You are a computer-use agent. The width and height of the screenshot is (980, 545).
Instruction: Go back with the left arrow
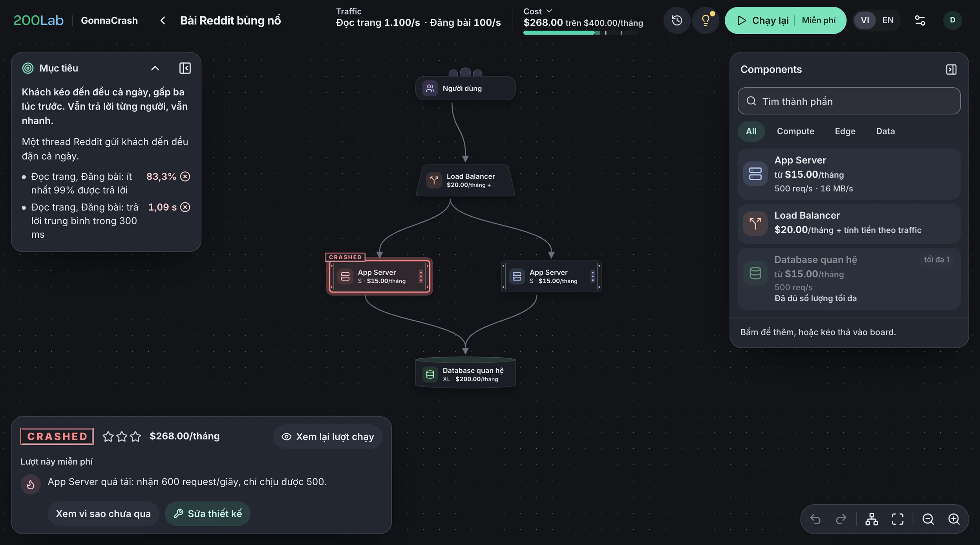click(163, 20)
